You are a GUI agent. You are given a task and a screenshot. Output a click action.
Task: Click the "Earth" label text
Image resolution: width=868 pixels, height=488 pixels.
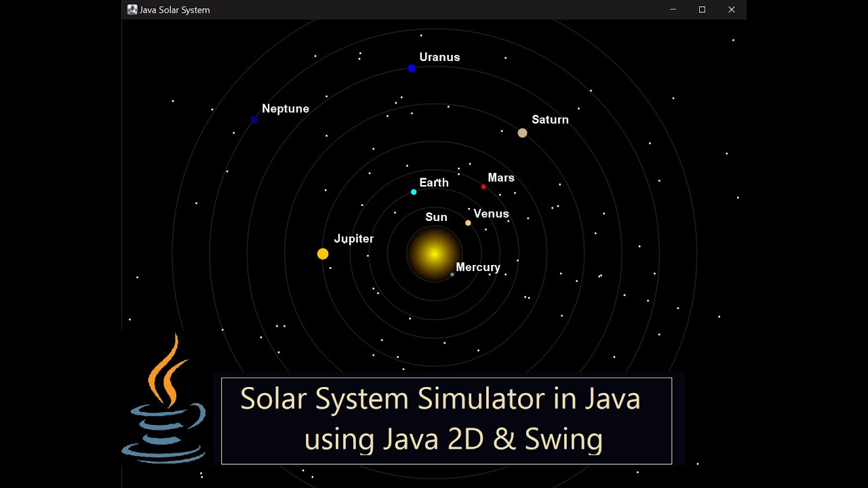[434, 182]
